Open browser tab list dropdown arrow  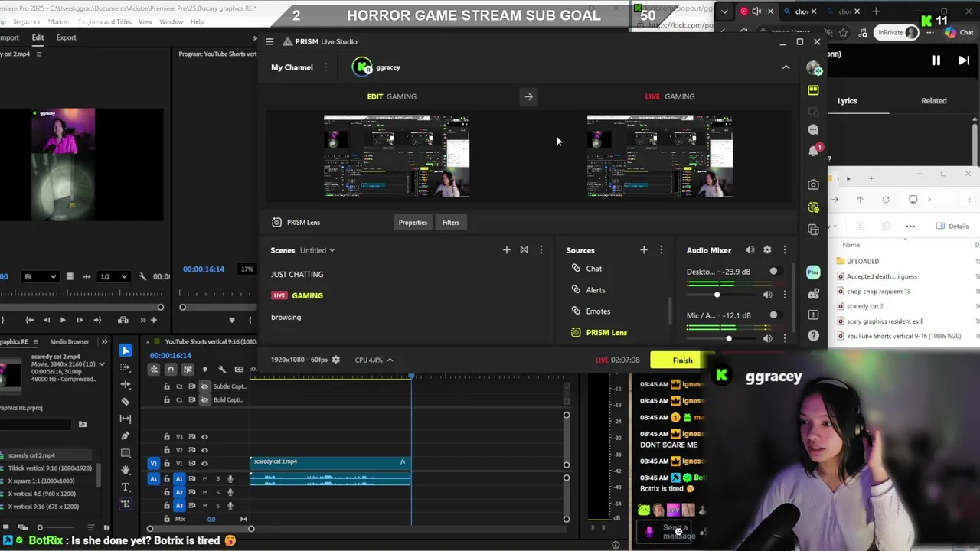click(724, 11)
